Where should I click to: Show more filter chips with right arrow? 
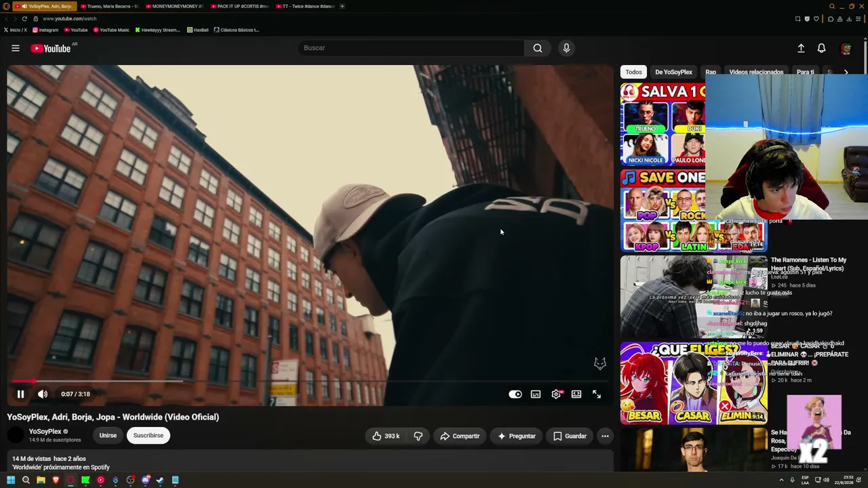tap(846, 72)
